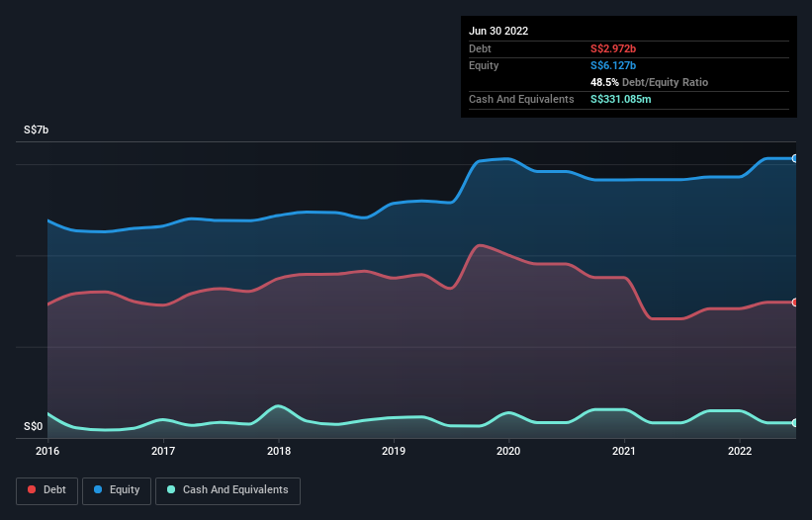Click the S$331.085m cash value
Viewport: 812px width, 520px height.
tap(621, 99)
